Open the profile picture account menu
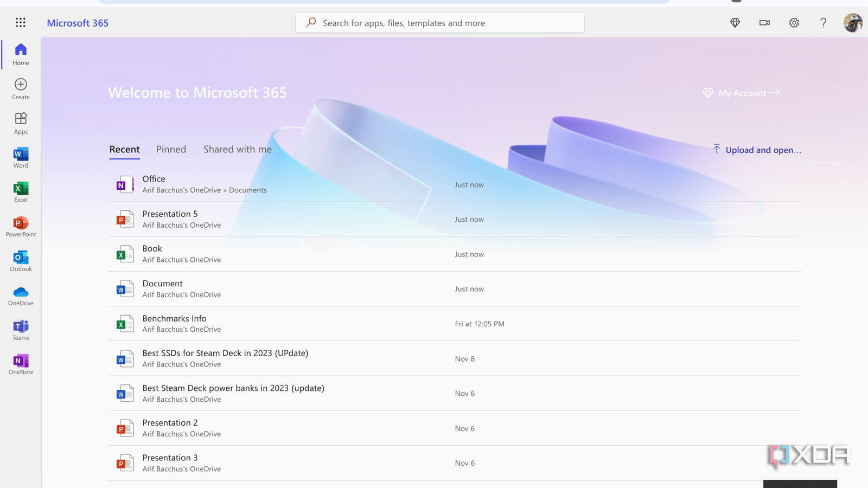 pos(852,23)
